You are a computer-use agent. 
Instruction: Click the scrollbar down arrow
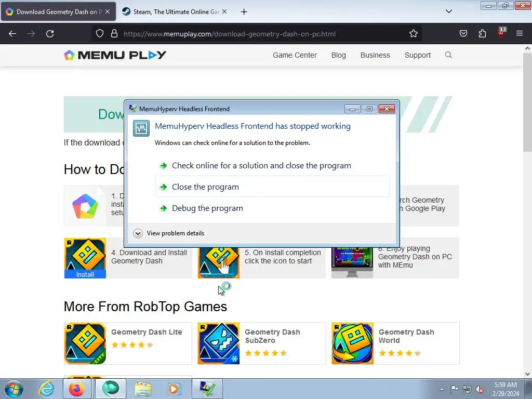[x=528, y=374]
